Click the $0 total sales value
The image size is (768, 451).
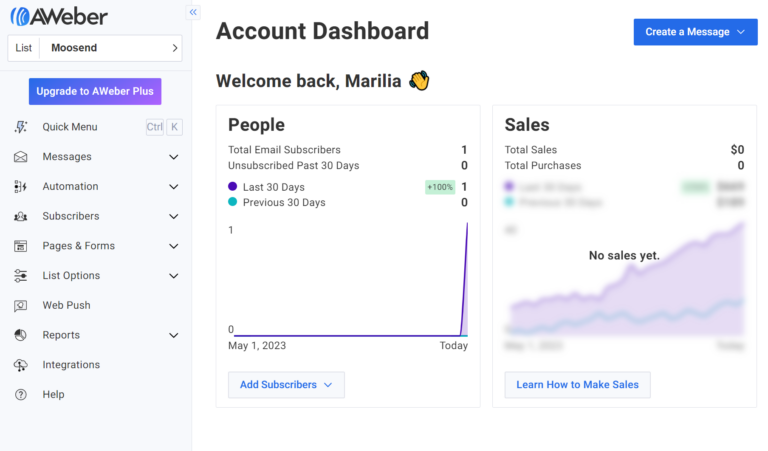point(738,150)
